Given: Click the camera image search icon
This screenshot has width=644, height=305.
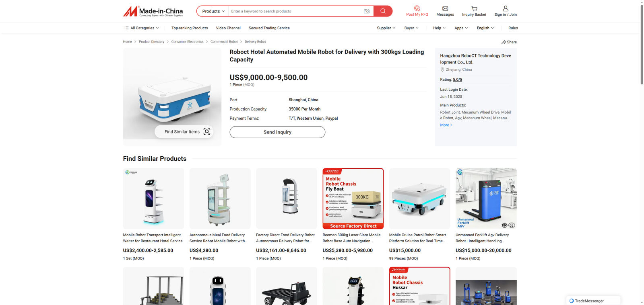Looking at the screenshot, I should [366, 11].
